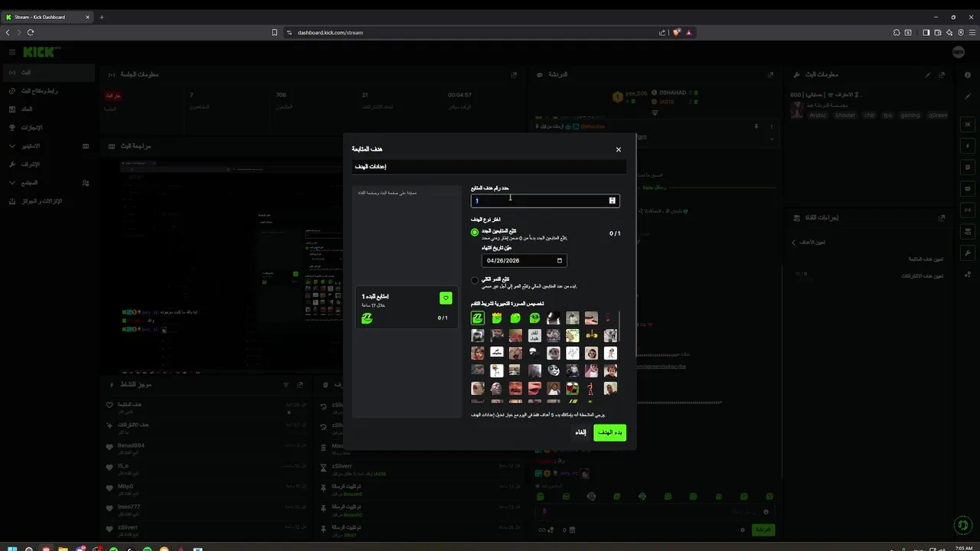Open the الإشراف moderation sidebar item
Screen dimensions: 980x551
coord(48,164)
